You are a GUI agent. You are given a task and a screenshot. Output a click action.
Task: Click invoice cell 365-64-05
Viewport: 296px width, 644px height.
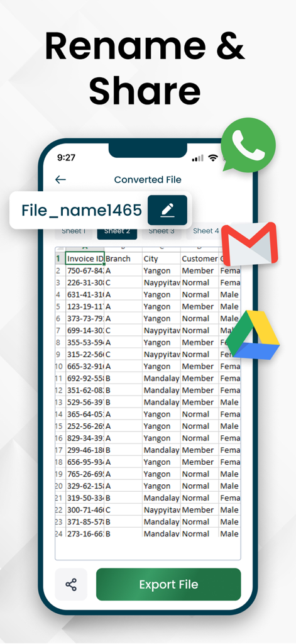[x=85, y=414]
